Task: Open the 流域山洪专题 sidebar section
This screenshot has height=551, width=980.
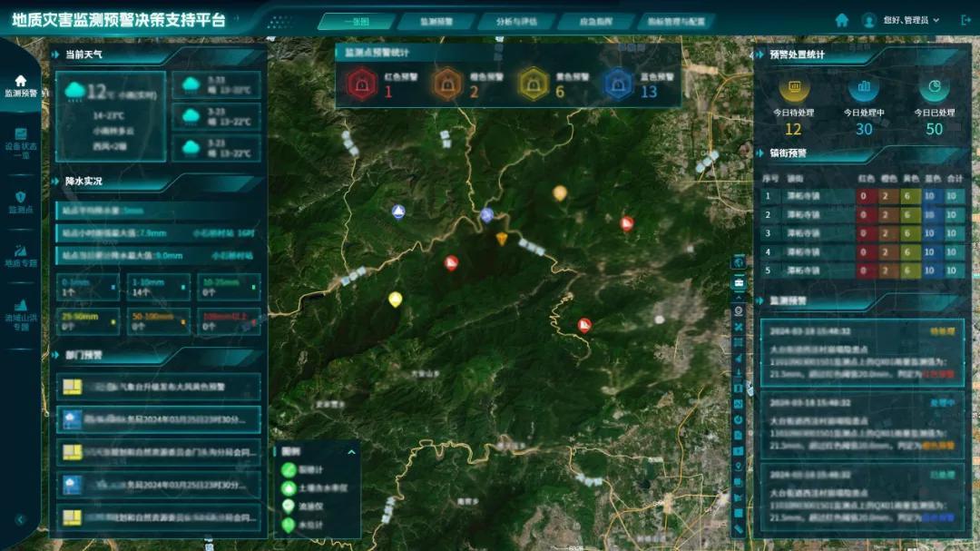Action: tap(21, 313)
